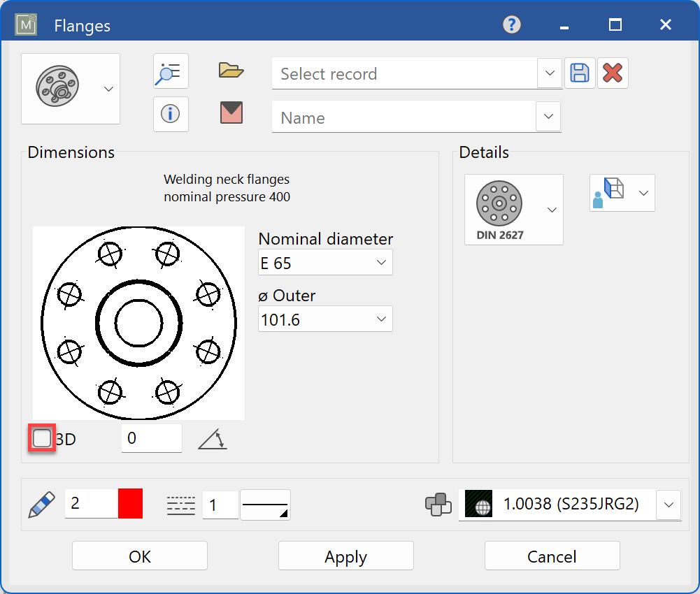Click the line type icon
This screenshot has width=700, height=594.
[181, 505]
